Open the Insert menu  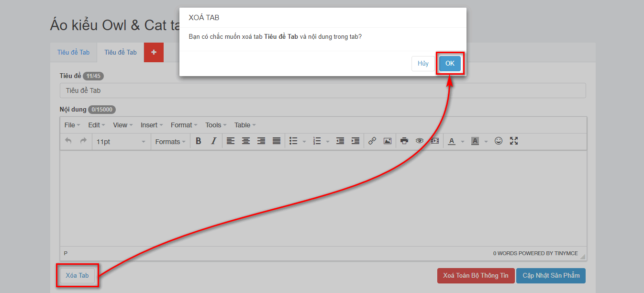152,125
